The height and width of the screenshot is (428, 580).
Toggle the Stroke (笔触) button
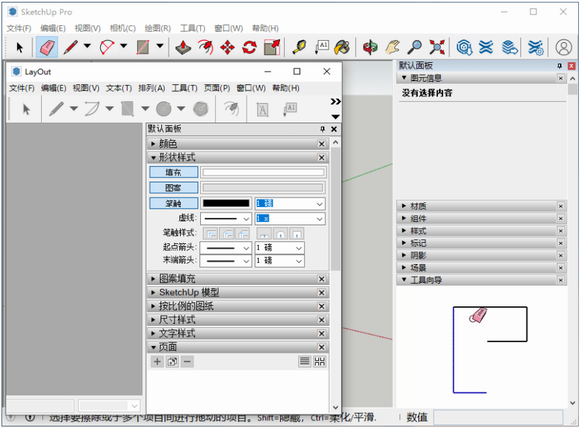[x=173, y=203]
